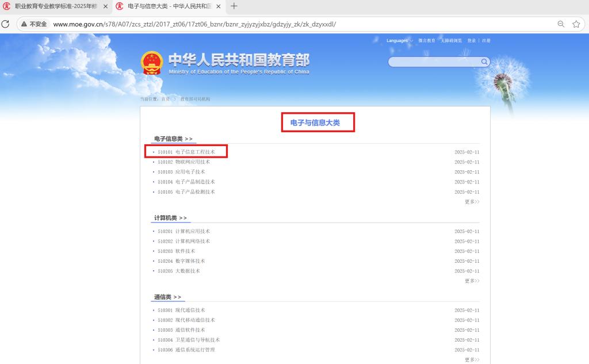Focus the address bar URL
Screen dimensions: 589x364
[194, 24]
